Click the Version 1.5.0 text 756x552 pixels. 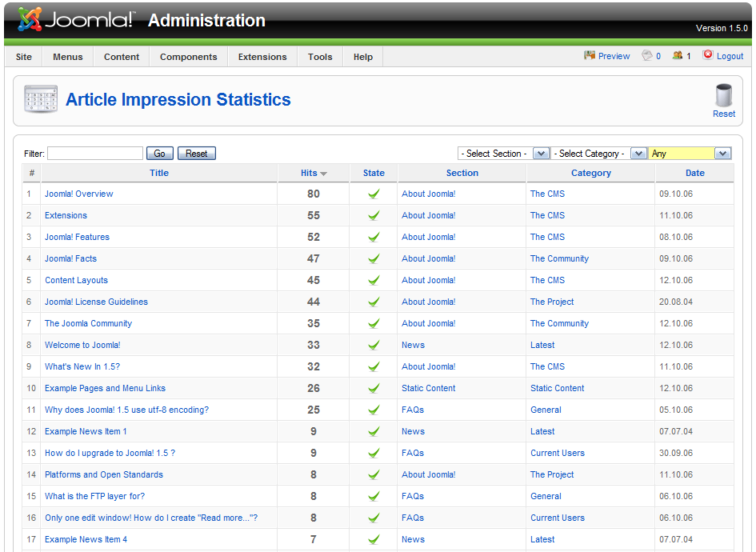(722, 28)
